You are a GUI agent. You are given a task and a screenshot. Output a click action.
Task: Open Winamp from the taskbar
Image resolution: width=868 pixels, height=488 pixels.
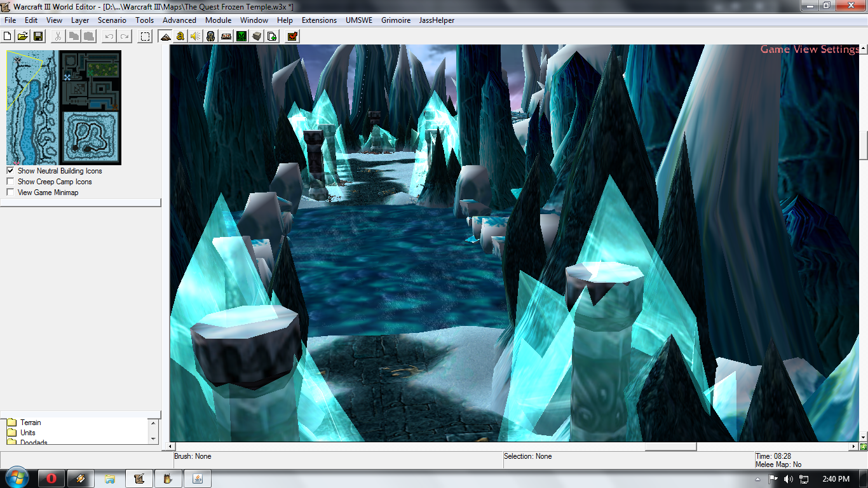[x=81, y=478]
